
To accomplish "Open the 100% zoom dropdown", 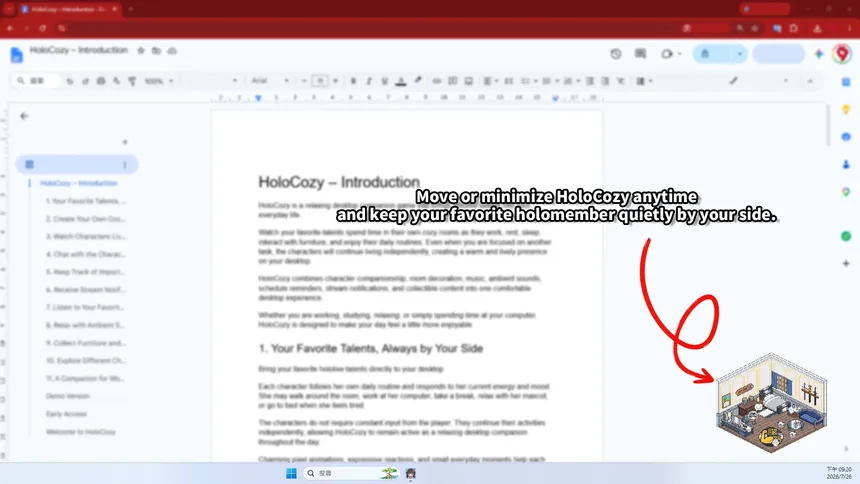I will click(159, 81).
